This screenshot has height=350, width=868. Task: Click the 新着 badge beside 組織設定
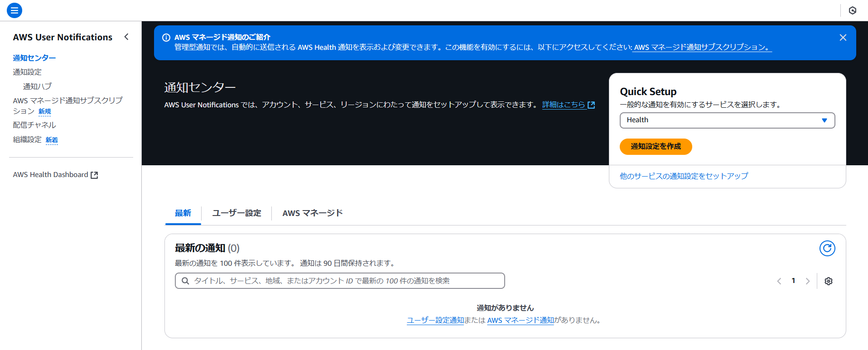click(52, 140)
